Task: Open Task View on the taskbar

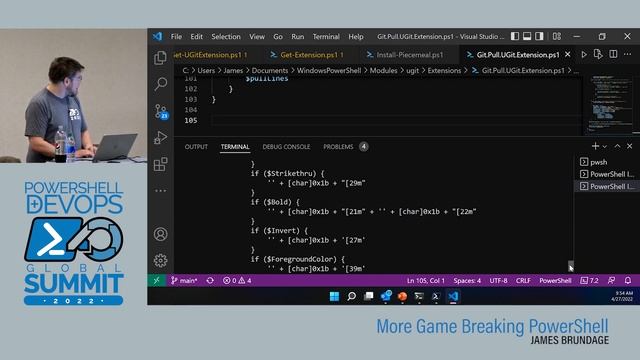Action: 369,296
